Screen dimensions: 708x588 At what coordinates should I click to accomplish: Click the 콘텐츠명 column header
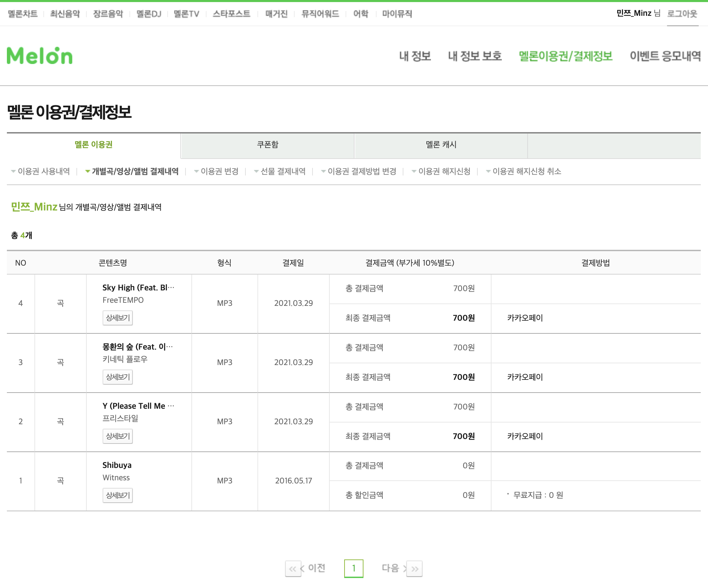113,263
